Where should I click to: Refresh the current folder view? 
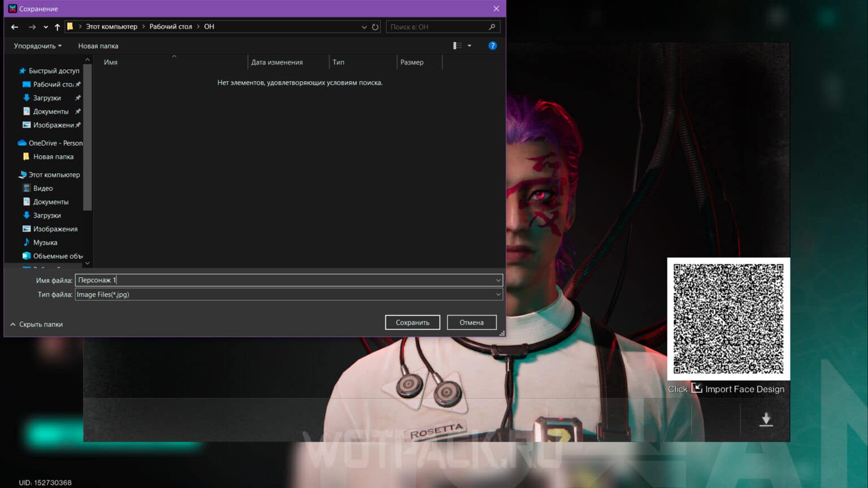point(375,27)
